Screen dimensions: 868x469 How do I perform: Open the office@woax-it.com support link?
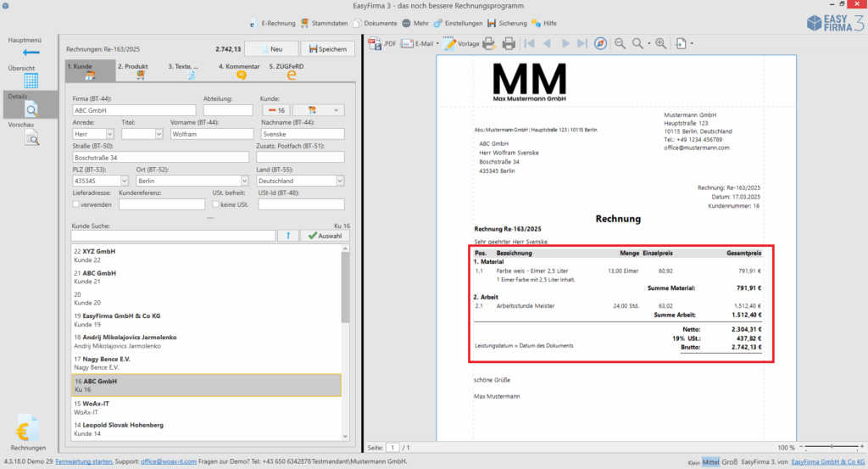click(x=169, y=461)
